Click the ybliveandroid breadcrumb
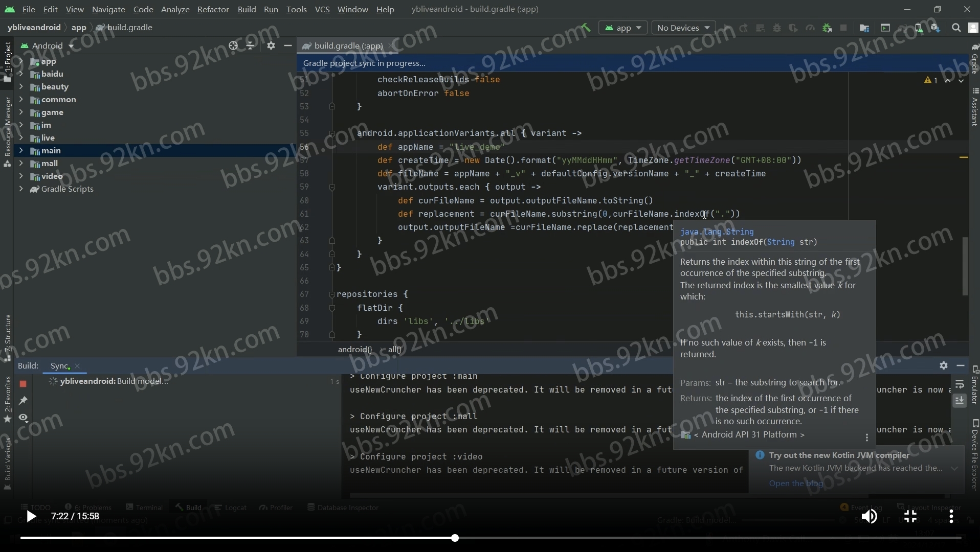This screenshot has height=552, width=980. point(34,28)
